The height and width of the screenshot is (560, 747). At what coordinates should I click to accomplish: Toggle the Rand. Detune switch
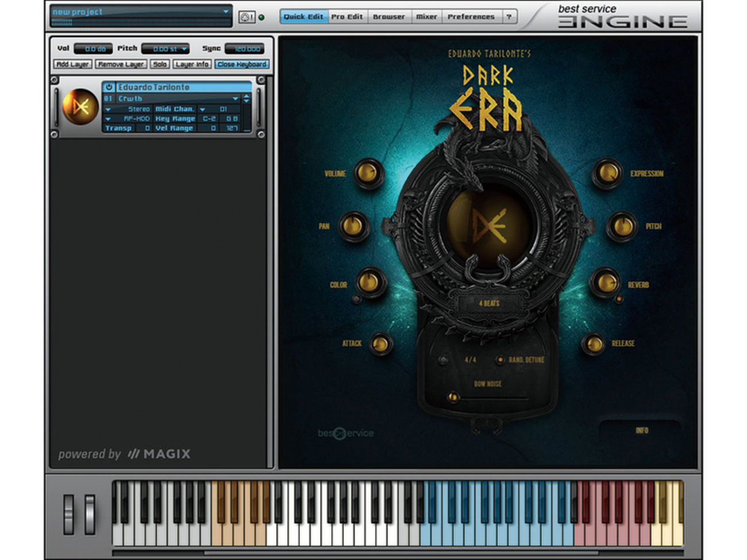(x=500, y=360)
